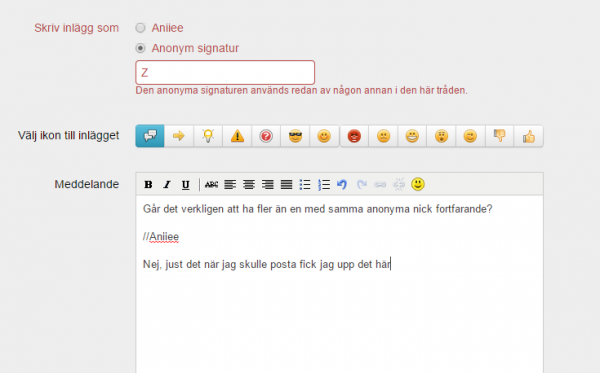600x373 pixels.
Task: Click the line starting with Går det verkligen
Action: pyautogui.click(x=318, y=209)
